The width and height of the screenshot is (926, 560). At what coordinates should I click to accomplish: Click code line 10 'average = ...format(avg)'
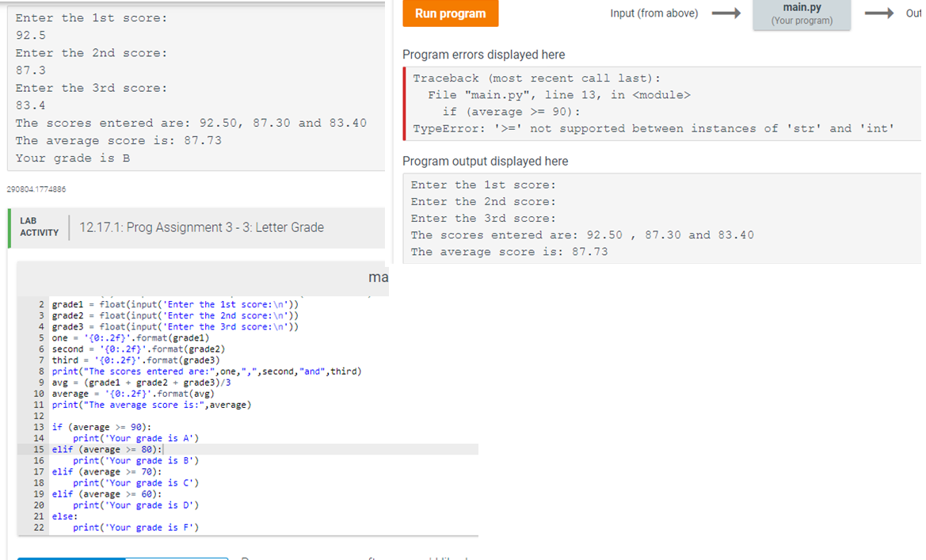(133, 394)
